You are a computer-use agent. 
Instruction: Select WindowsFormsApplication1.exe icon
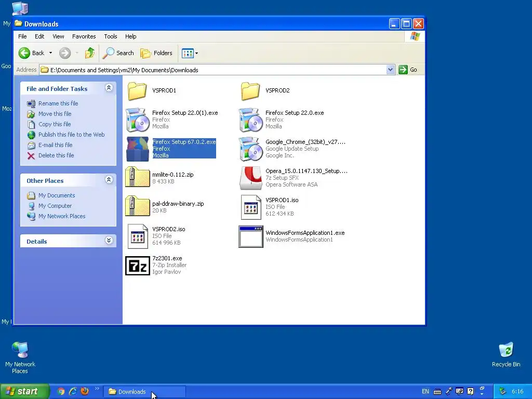click(x=251, y=236)
